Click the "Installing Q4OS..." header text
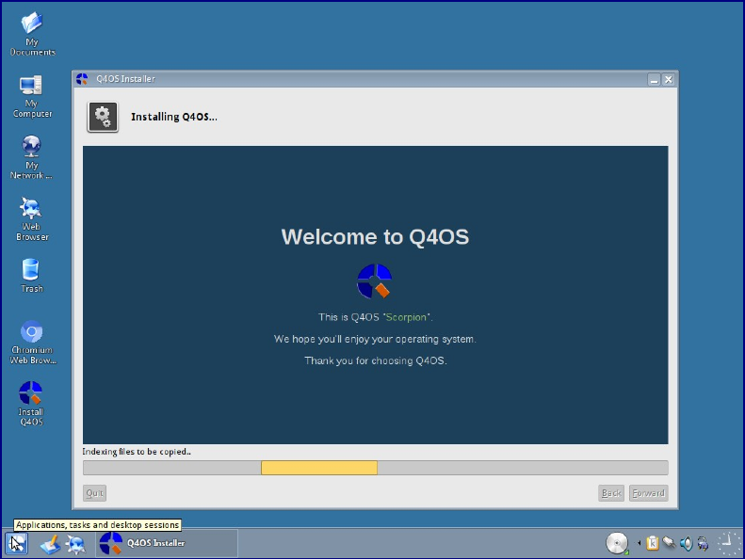The image size is (745, 560). pos(174,117)
